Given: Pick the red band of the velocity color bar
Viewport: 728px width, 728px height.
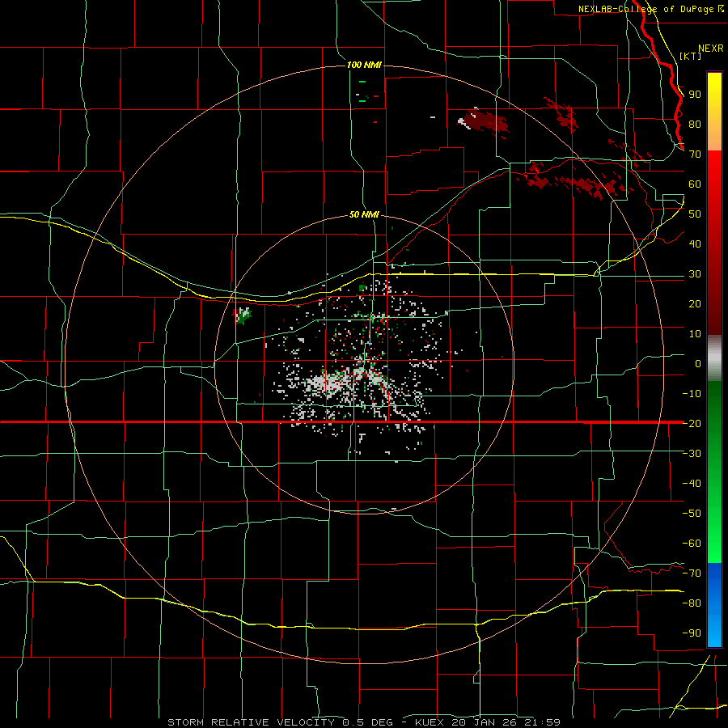Looking at the screenshot, I should point(714,243).
